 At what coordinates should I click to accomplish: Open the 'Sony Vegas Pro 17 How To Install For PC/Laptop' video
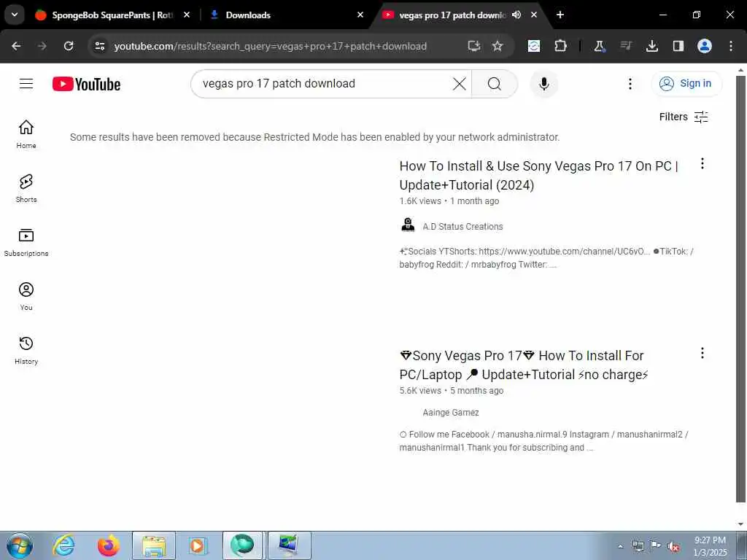(524, 365)
